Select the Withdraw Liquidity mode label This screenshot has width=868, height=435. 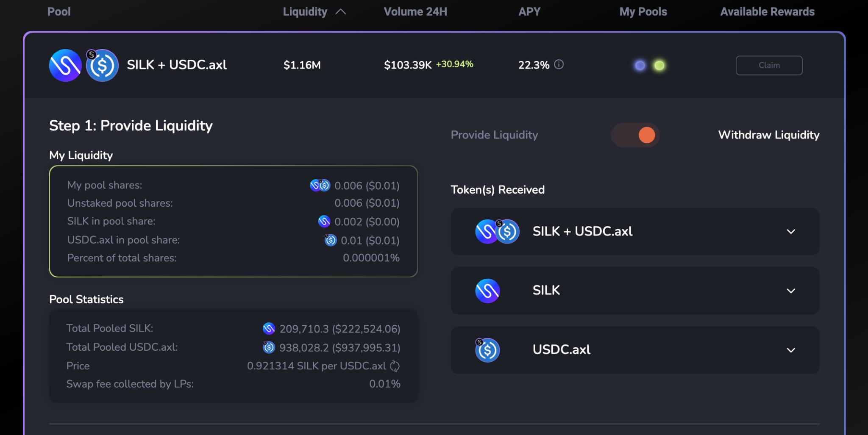point(768,135)
